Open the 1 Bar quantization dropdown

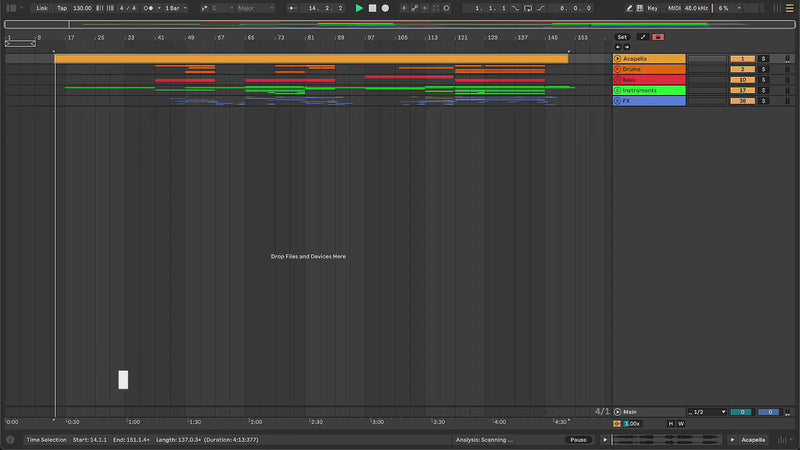(175, 8)
